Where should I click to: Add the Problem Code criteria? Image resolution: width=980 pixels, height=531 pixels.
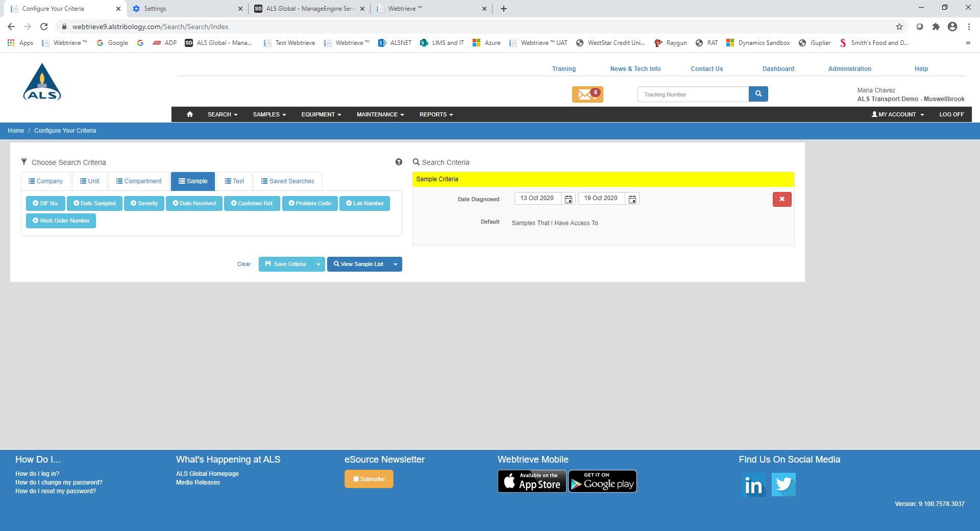[x=310, y=203]
